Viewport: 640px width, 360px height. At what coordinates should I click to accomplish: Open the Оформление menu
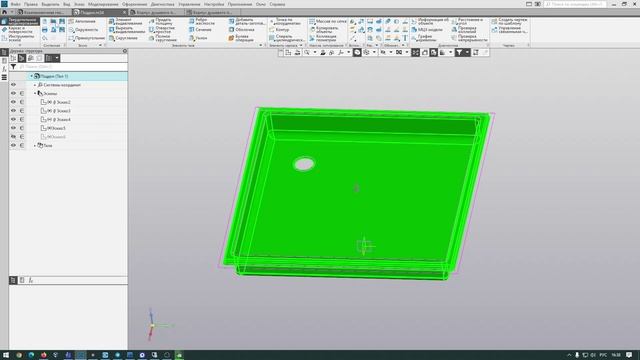click(134, 4)
